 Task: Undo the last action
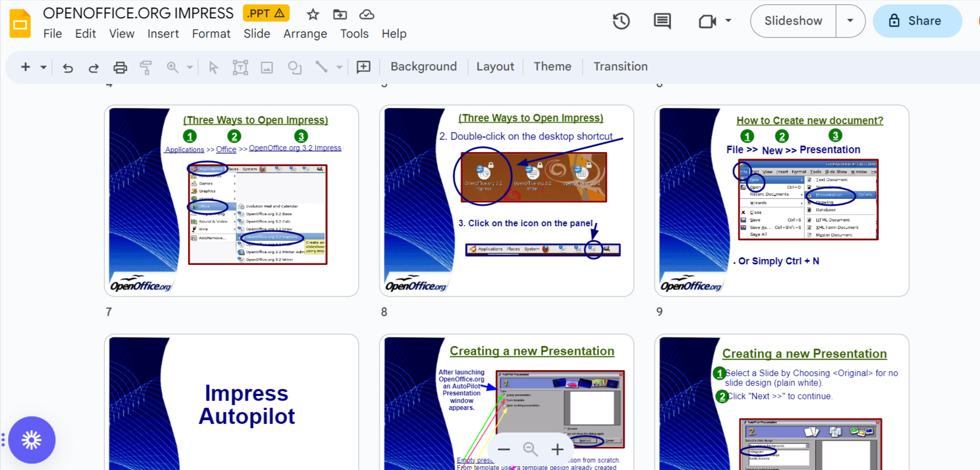point(68,67)
